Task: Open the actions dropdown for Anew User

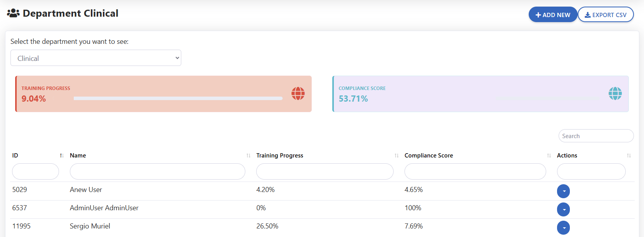Action: 563,191
